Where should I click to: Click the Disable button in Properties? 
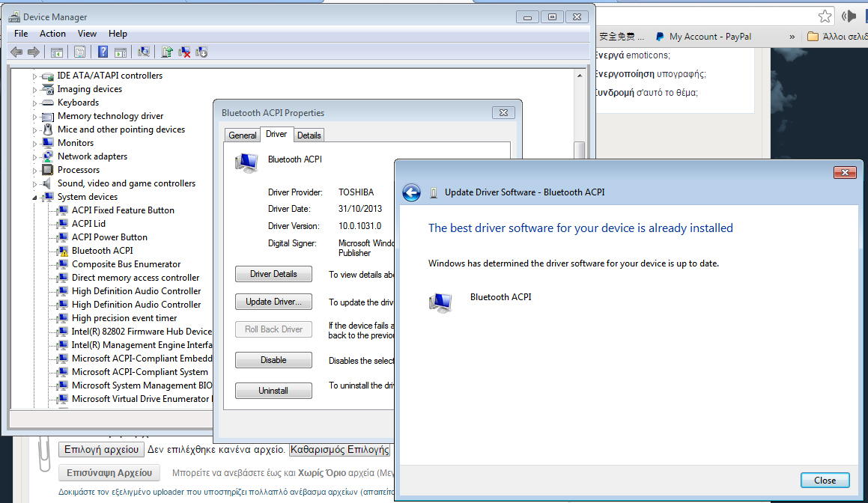pos(273,360)
